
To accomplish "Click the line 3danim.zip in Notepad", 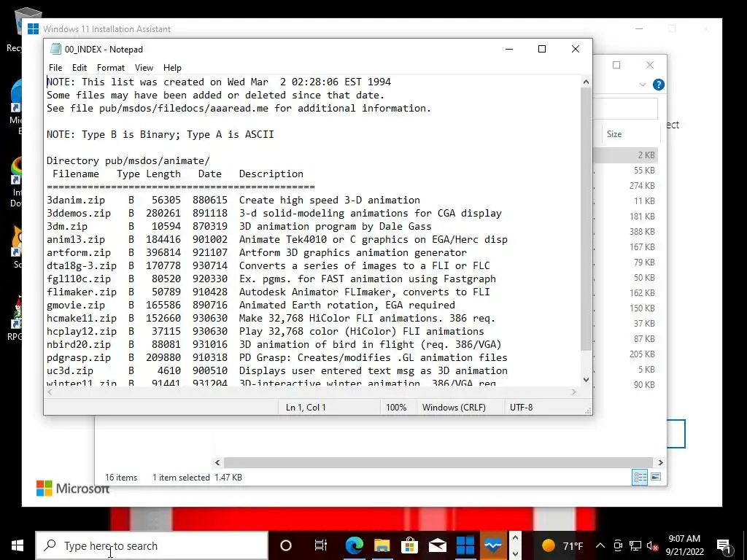I will point(233,200).
